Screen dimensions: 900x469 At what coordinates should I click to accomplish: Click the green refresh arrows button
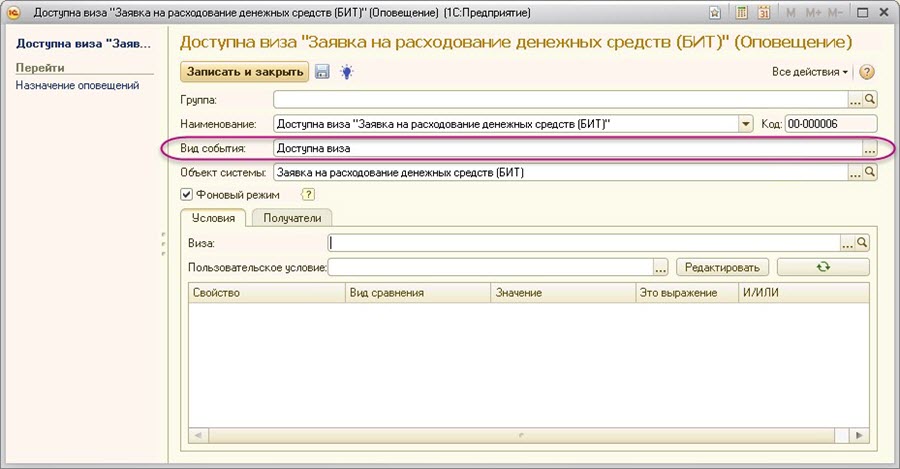pos(823,267)
